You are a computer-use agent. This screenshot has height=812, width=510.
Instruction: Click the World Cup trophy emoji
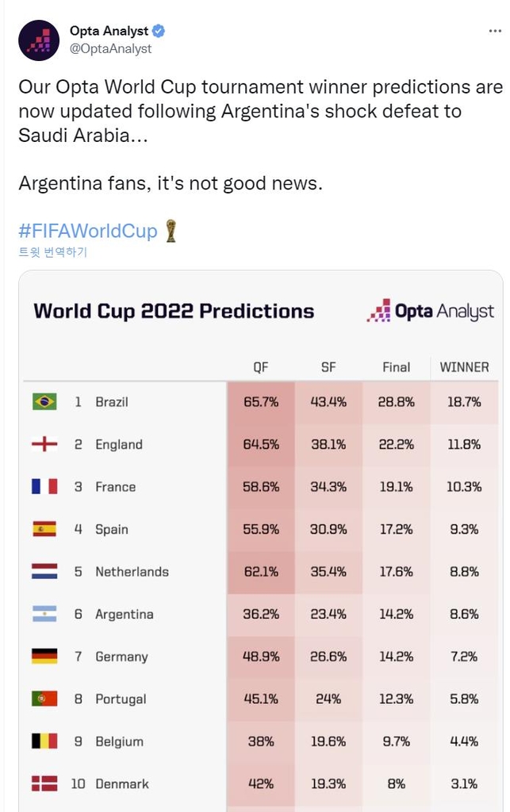pos(171,231)
